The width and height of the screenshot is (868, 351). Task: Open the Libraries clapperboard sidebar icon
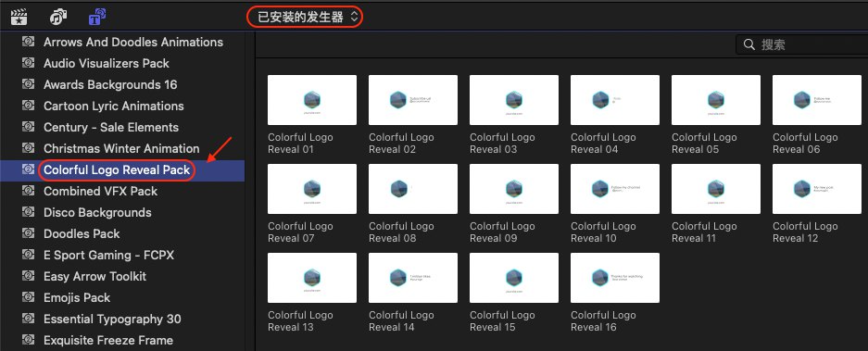pos(19,18)
